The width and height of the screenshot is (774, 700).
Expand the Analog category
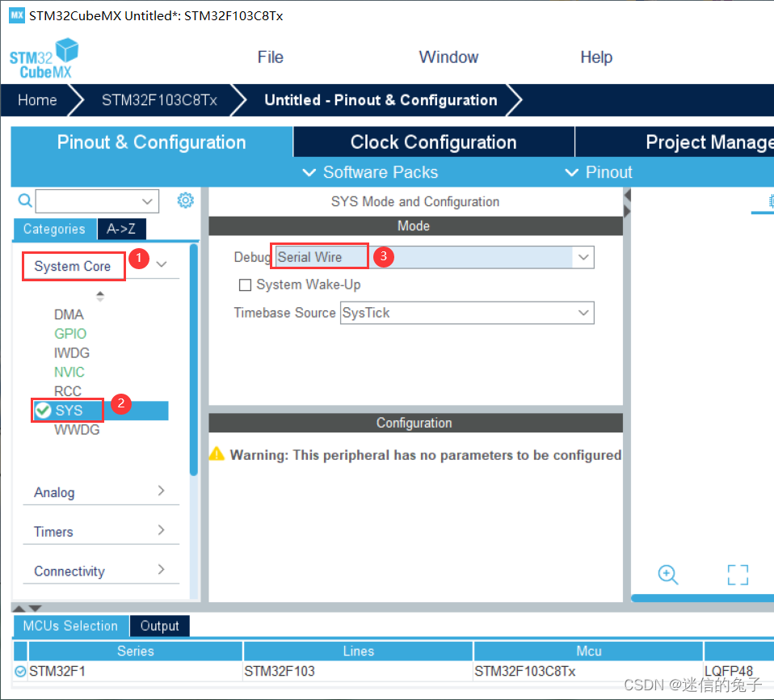coord(161,491)
